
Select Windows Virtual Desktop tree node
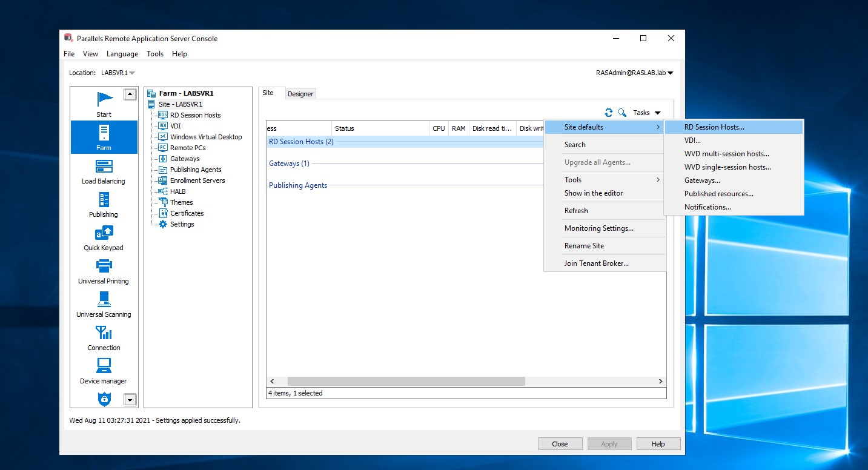[206, 137]
